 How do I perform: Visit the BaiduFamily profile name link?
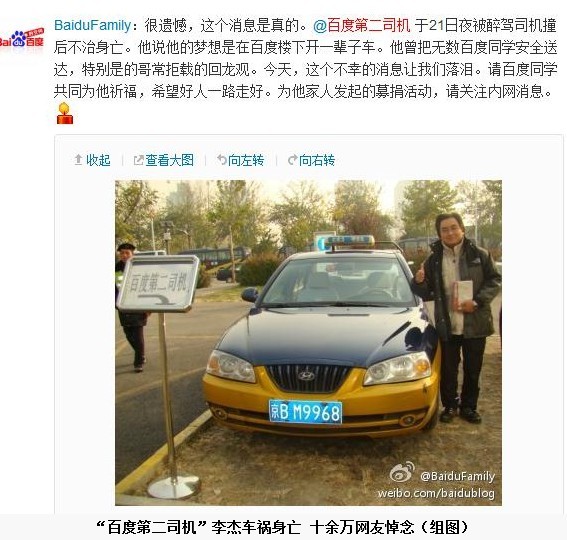(x=92, y=26)
